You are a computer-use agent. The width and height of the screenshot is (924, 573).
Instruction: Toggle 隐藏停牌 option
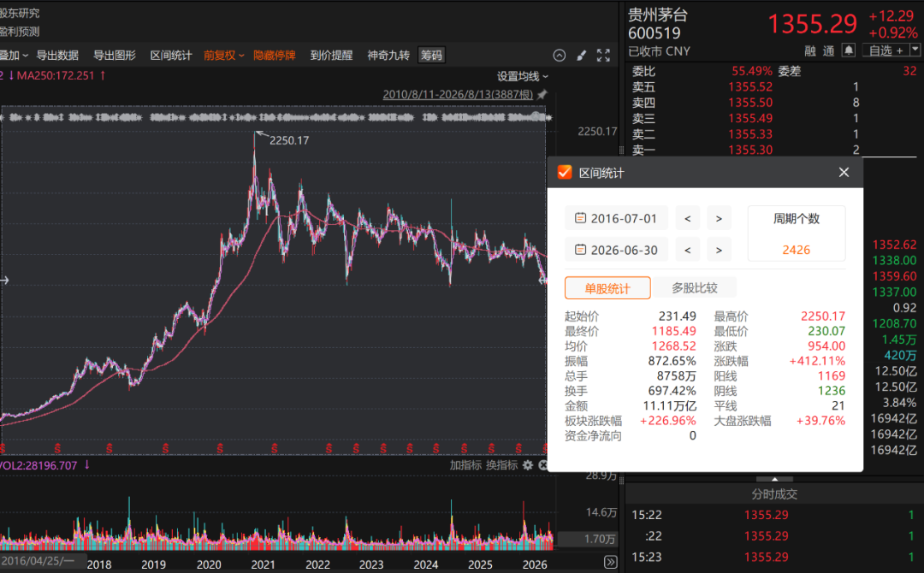274,56
